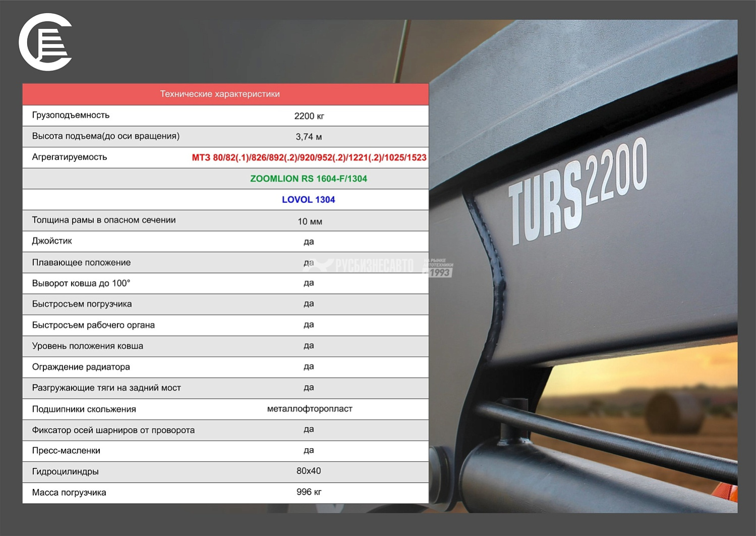
Task: Click the circular company logo in the corner
Action: (x=45, y=42)
